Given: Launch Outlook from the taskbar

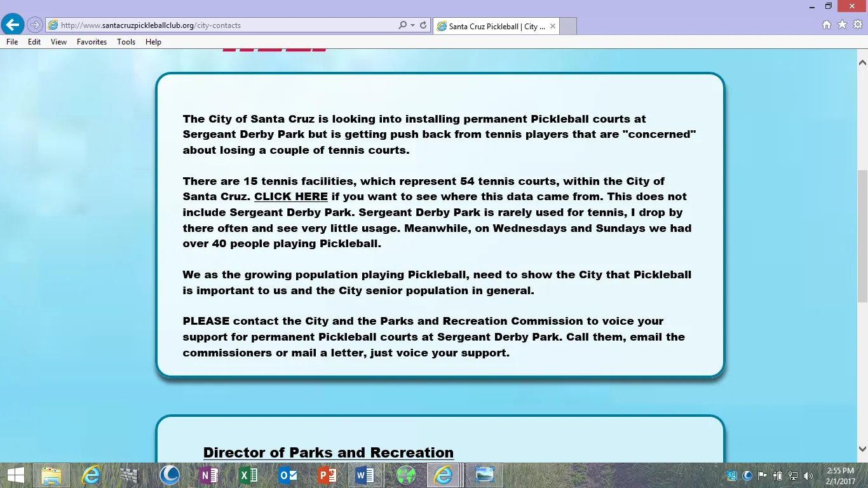Looking at the screenshot, I should [287, 475].
